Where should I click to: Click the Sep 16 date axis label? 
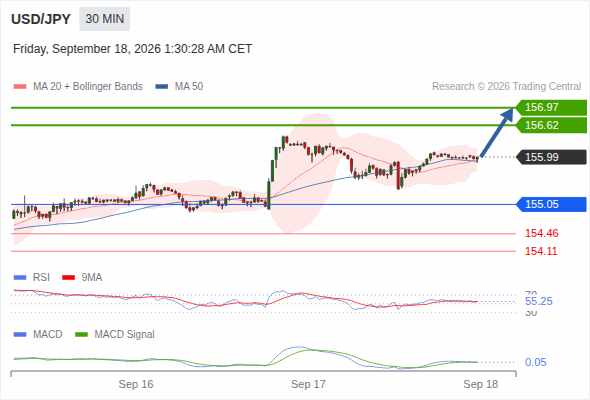pos(136,384)
